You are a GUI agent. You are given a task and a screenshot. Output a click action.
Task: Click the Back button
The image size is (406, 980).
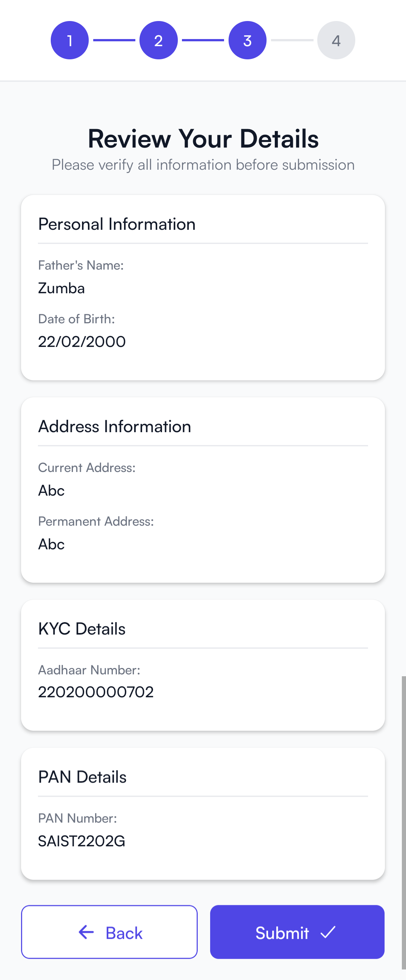109,932
